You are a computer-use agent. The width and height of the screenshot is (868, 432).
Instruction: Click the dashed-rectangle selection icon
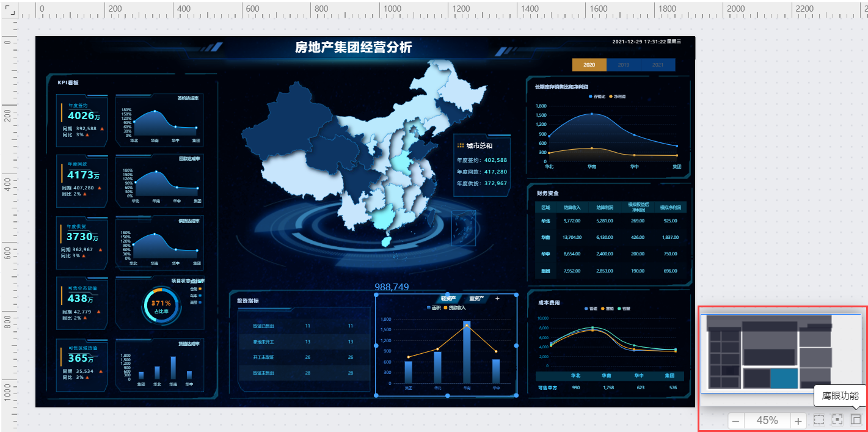coord(819,420)
